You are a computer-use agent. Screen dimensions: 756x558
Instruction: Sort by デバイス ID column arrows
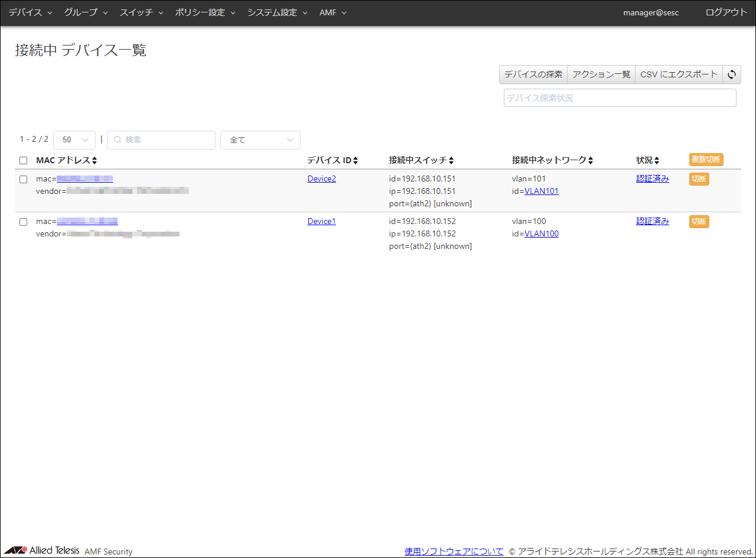coord(356,161)
